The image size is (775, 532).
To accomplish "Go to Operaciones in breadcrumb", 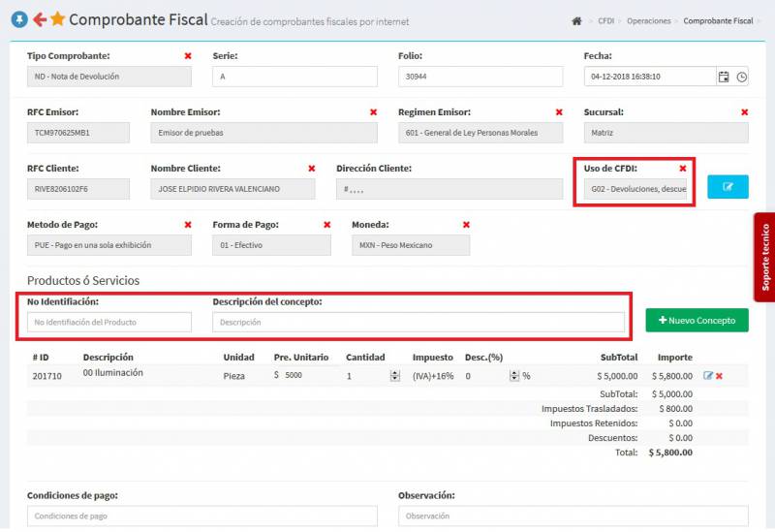I will click(649, 20).
